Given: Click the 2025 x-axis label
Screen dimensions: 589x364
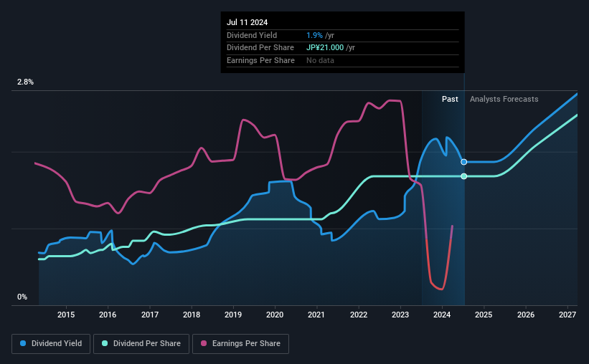Looking at the screenshot, I should pos(484,315).
